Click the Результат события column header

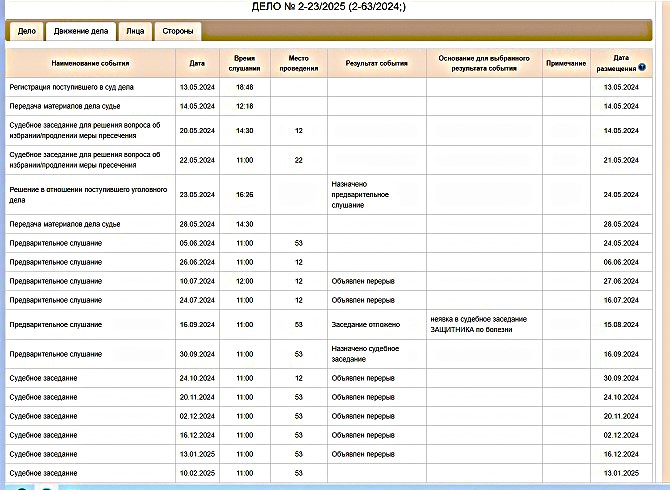click(376, 63)
